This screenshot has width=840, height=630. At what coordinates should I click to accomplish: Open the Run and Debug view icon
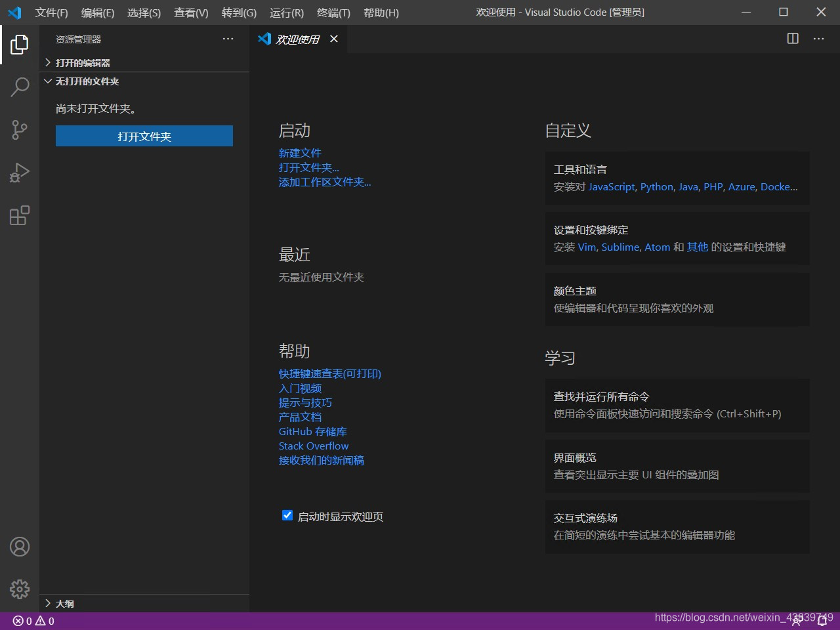pyautogui.click(x=20, y=173)
